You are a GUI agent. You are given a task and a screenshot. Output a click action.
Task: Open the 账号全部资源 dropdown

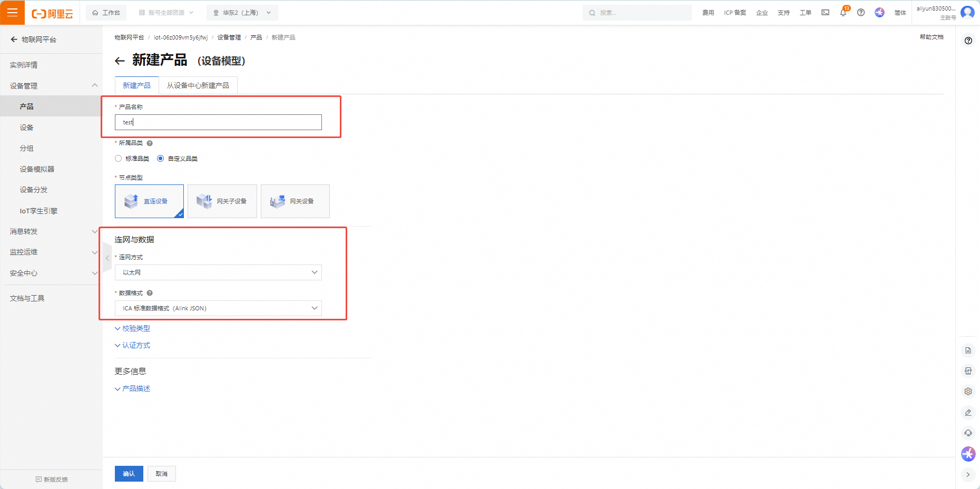pos(166,13)
